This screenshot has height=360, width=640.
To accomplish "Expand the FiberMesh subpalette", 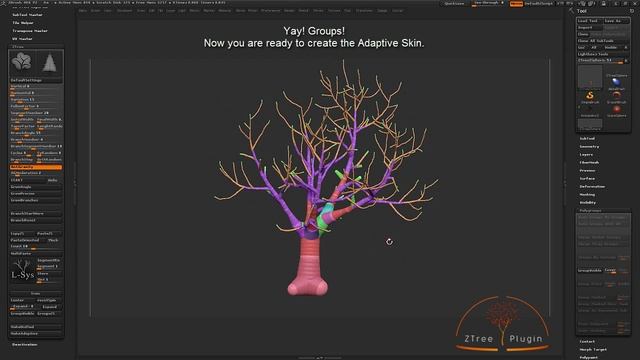I will (589, 162).
